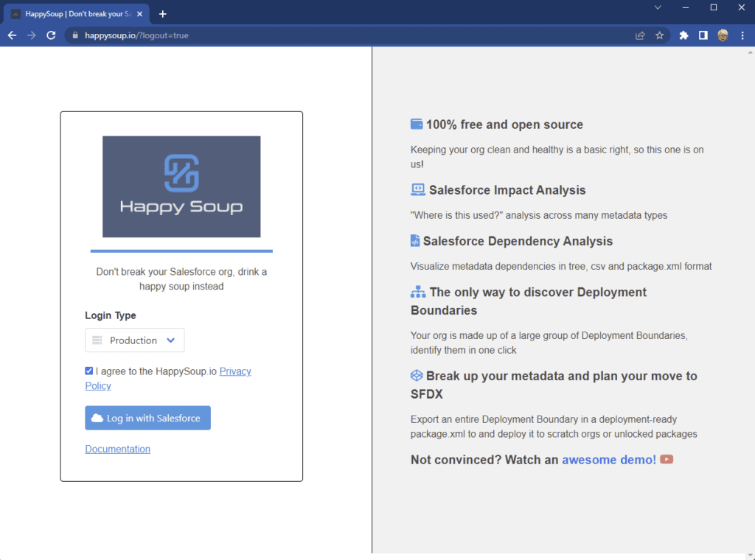
Task: Open tab search chevron in title bar
Action: pyautogui.click(x=658, y=7)
